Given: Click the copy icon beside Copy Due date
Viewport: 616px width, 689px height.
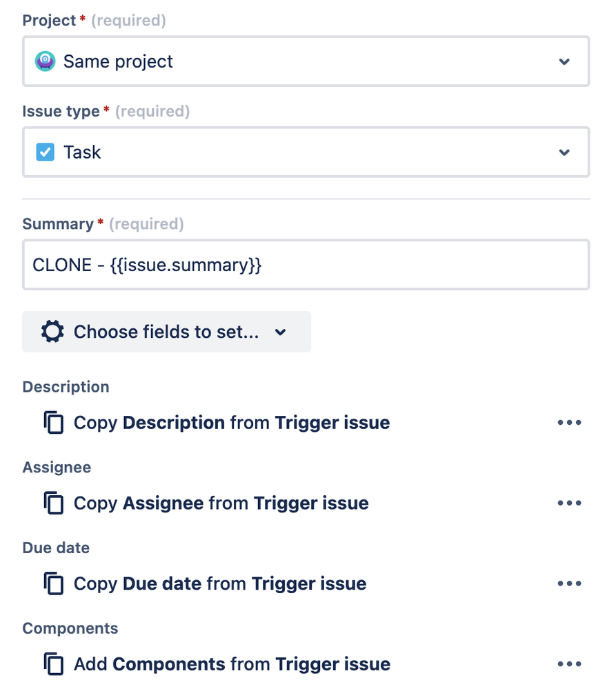Looking at the screenshot, I should pos(54,583).
